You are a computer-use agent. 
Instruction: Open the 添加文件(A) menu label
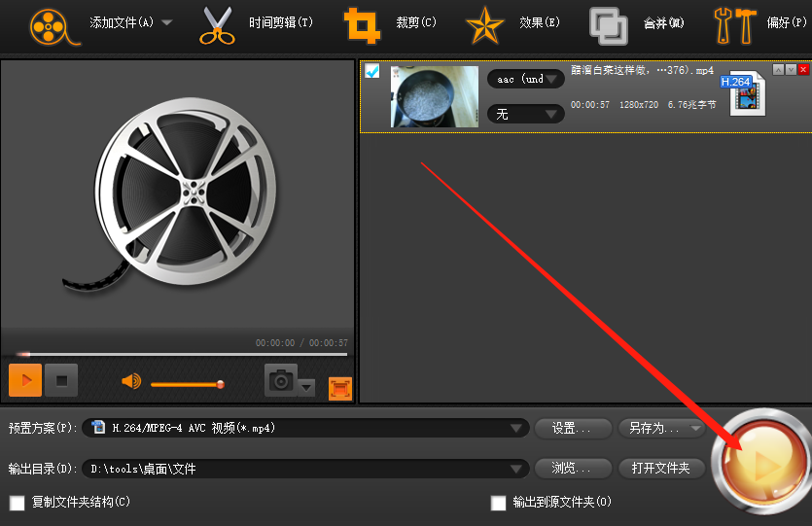(122, 22)
